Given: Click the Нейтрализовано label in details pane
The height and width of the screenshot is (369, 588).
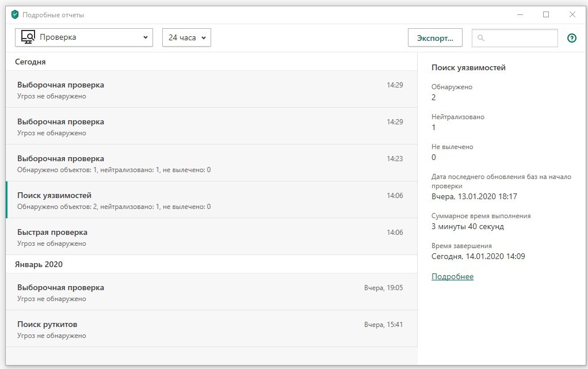Looking at the screenshot, I should click(x=457, y=117).
